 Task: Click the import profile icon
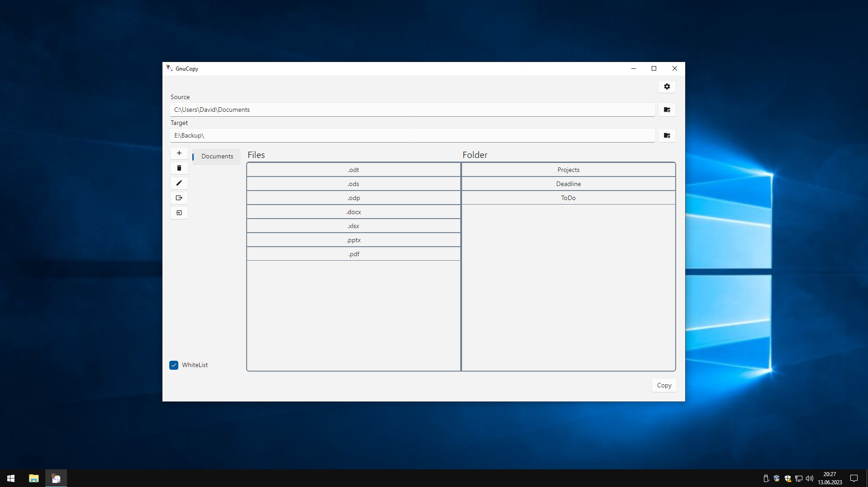179,213
